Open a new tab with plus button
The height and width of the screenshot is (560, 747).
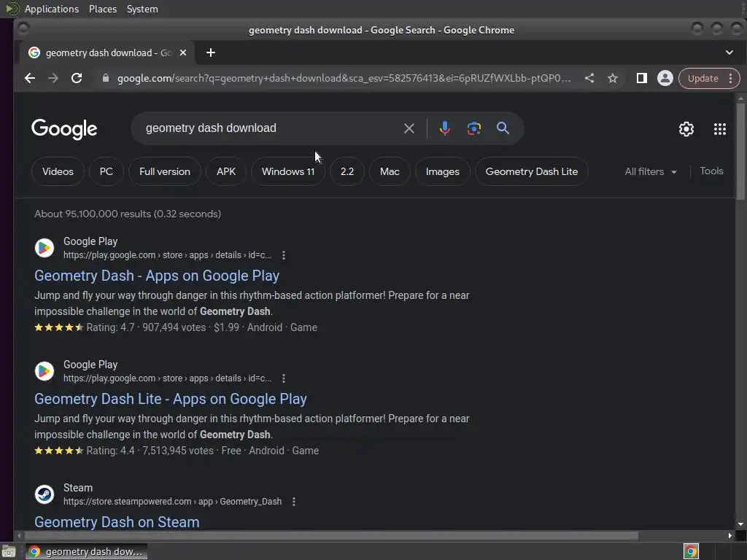(211, 52)
